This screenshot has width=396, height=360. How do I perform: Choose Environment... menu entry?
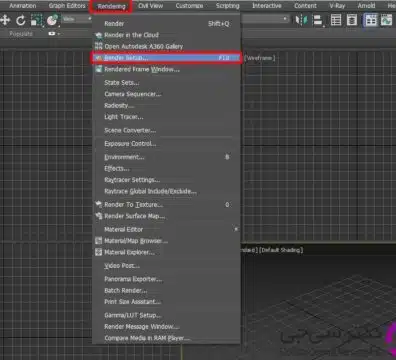tap(166, 157)
